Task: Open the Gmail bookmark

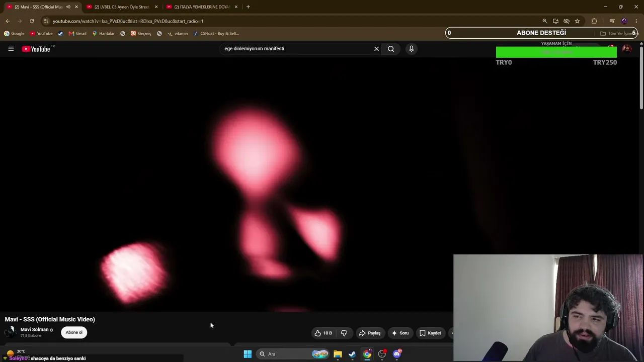Action: pos(77,34)
